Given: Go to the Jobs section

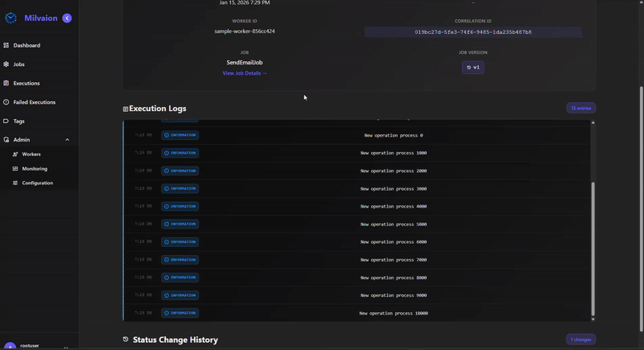Looking at the screenshot, I should pyautogui.click(x=19, y=64).
